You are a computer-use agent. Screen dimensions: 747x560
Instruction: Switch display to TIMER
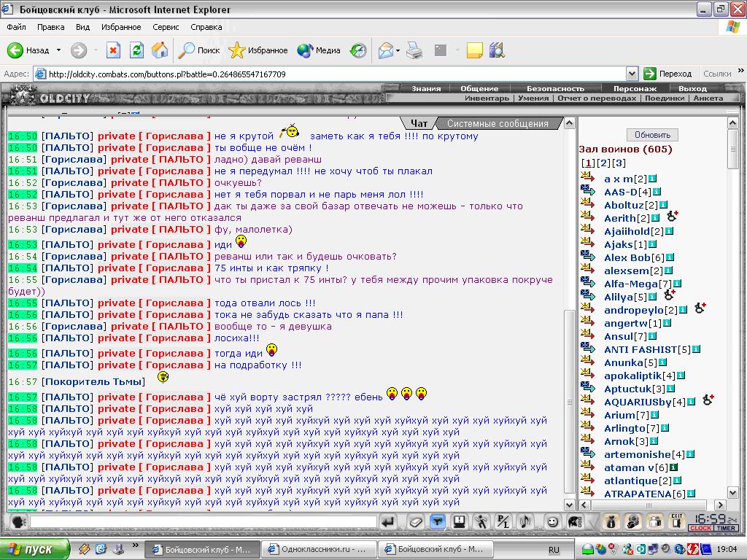pyautogui.click(x=726, y=528)
